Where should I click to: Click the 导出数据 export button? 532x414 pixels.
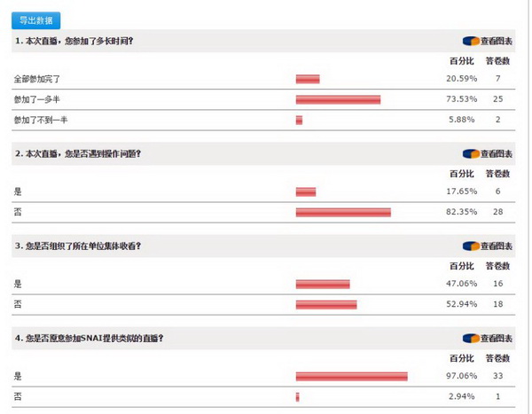pos(36,20)
